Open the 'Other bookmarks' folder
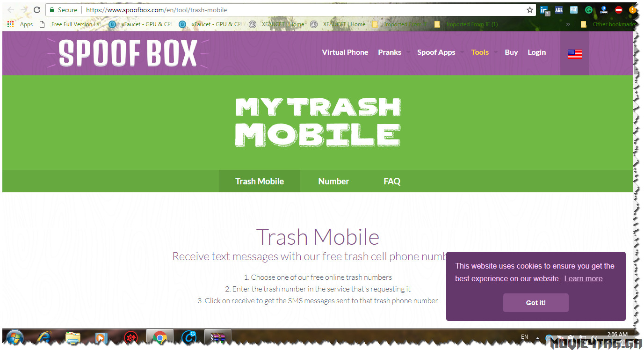644x350 pixels. click(x=608, y=24)
